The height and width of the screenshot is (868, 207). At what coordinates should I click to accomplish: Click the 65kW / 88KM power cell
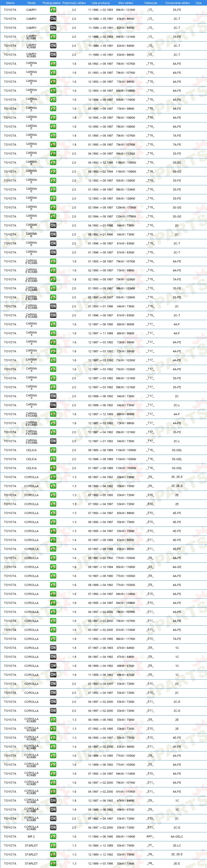pos(126,513)
